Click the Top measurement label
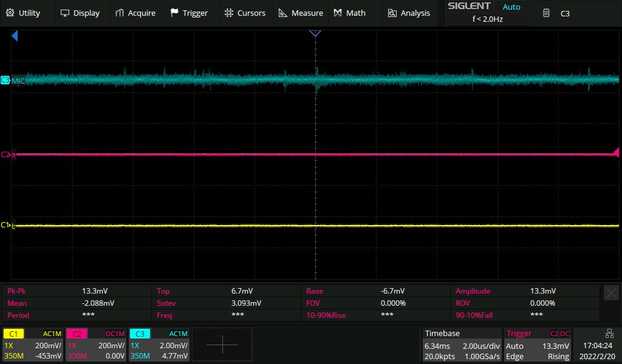This screenshot has height=364, width=622. tap(163, 291)
